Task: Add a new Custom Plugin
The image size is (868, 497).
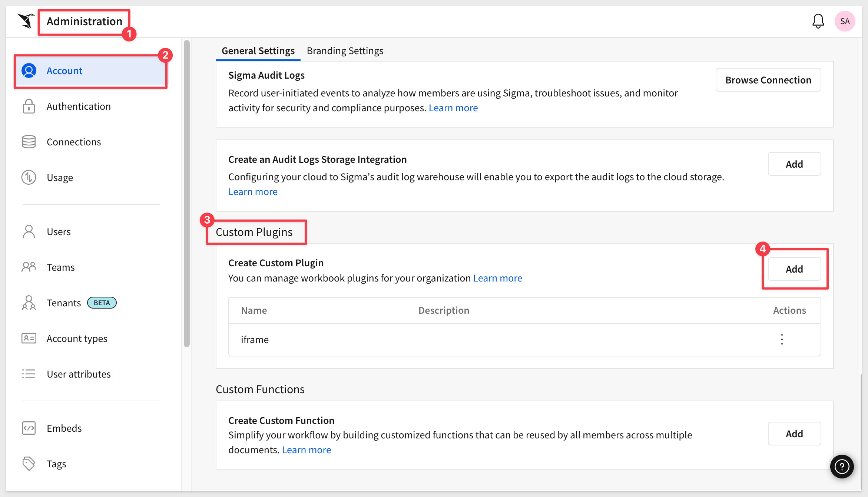Action: (x=794, y=269)
